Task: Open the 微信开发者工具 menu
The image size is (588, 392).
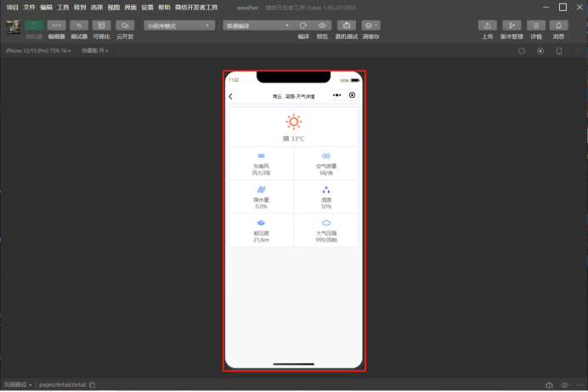Action: (196, 8)
